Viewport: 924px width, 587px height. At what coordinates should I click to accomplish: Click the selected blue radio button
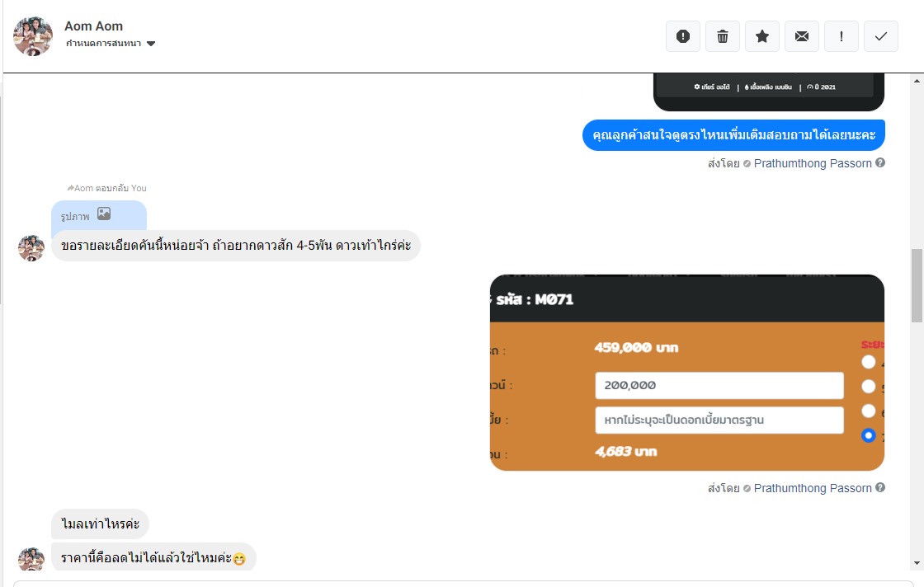[868, 435]
